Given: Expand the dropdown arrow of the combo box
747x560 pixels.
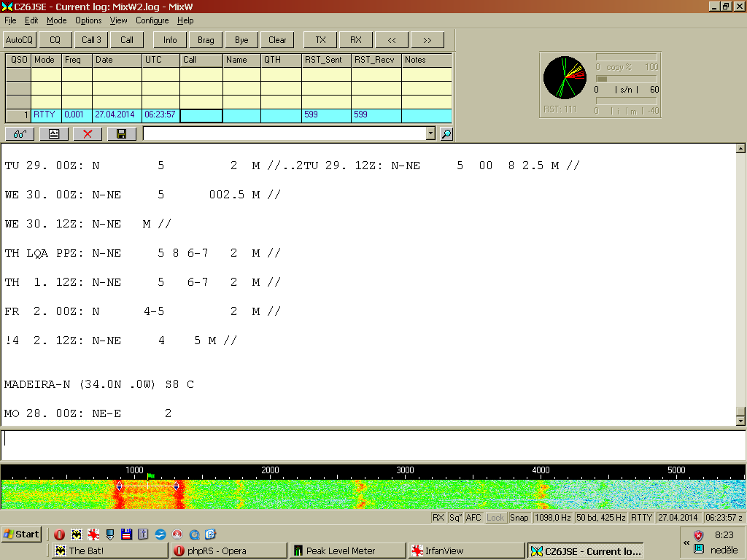Looking at the screenshot, I should coord(430,134).
